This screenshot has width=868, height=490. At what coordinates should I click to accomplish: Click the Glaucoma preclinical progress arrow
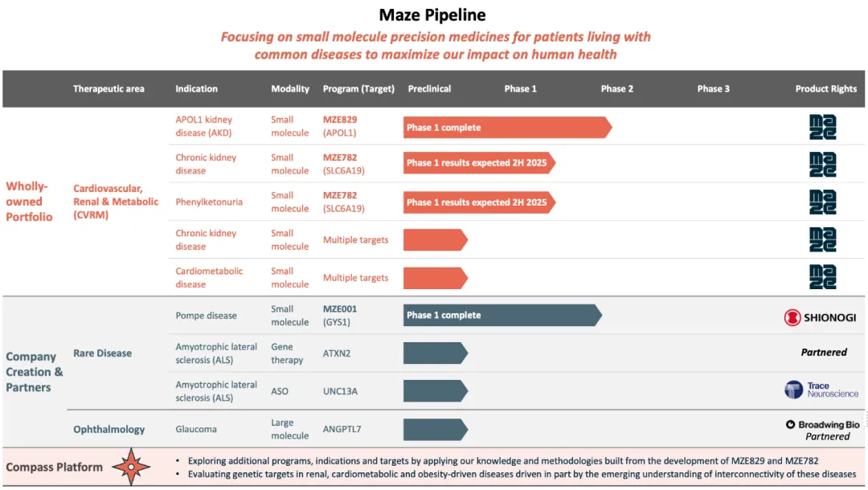(x=435, y=429)
